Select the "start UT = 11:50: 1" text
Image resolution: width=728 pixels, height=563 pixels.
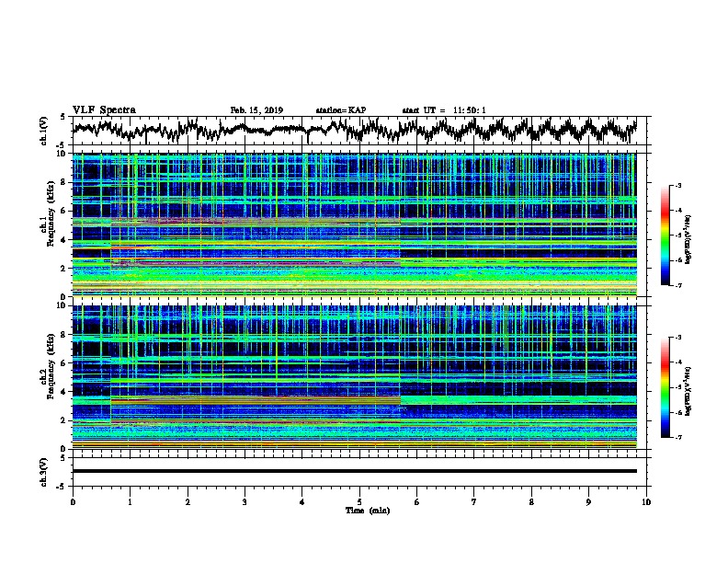click(x=444, y=110)
